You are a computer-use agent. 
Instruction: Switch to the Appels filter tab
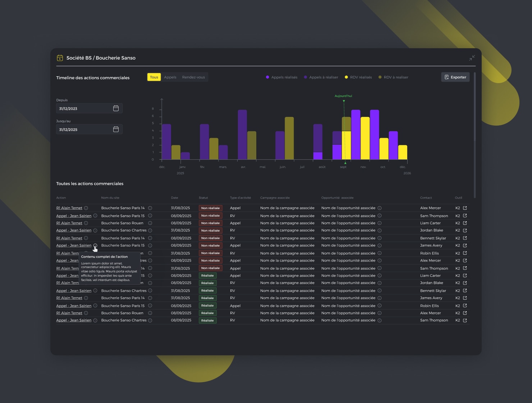(x=170, y=77)
